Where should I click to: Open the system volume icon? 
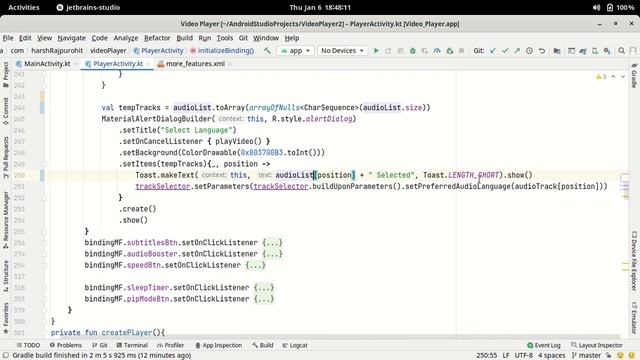point(596,7)
